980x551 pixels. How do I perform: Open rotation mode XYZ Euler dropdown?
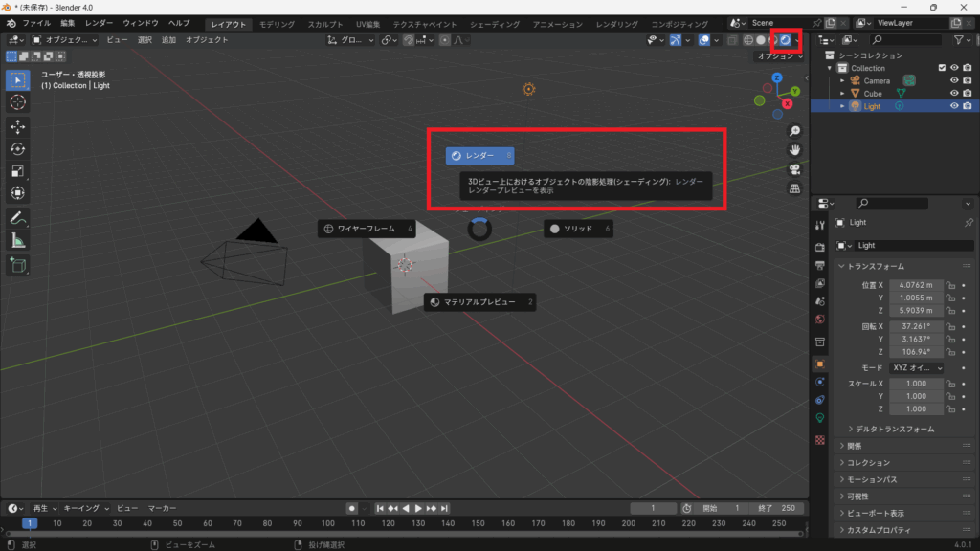pyautogui.click(x=917, y=368)
